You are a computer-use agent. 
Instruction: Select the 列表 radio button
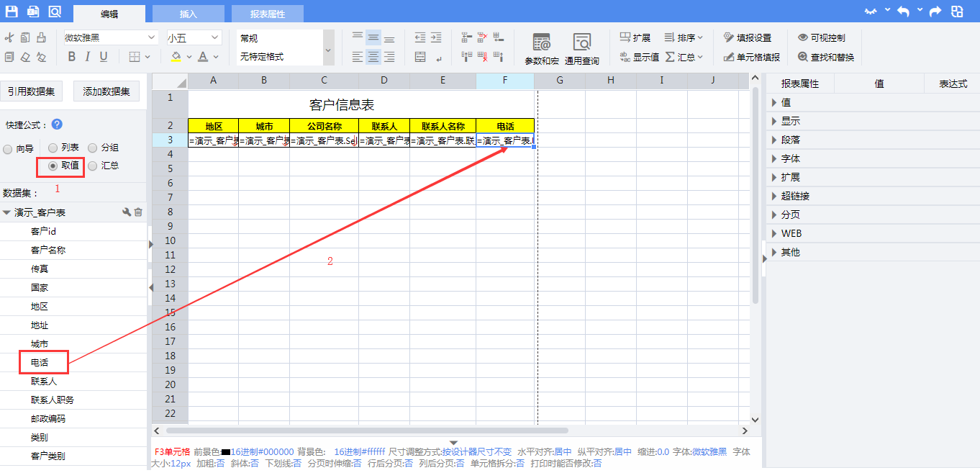tap(53, 148)
